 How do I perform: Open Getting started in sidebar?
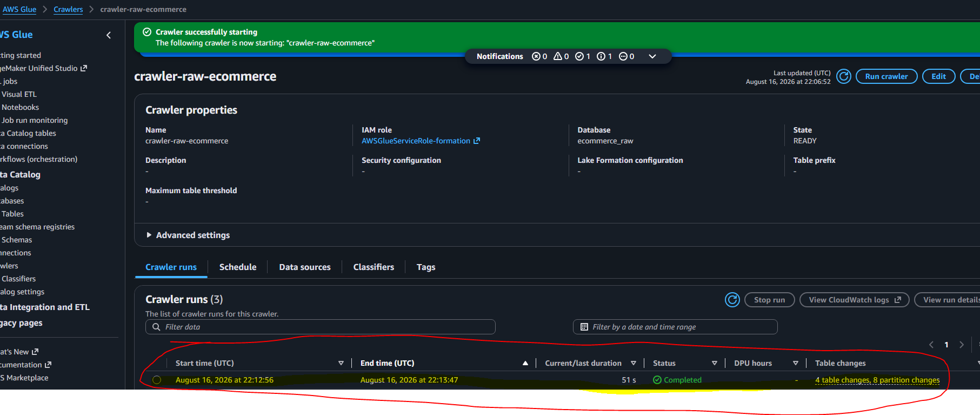pyautogui.click(x=21, y=55)
